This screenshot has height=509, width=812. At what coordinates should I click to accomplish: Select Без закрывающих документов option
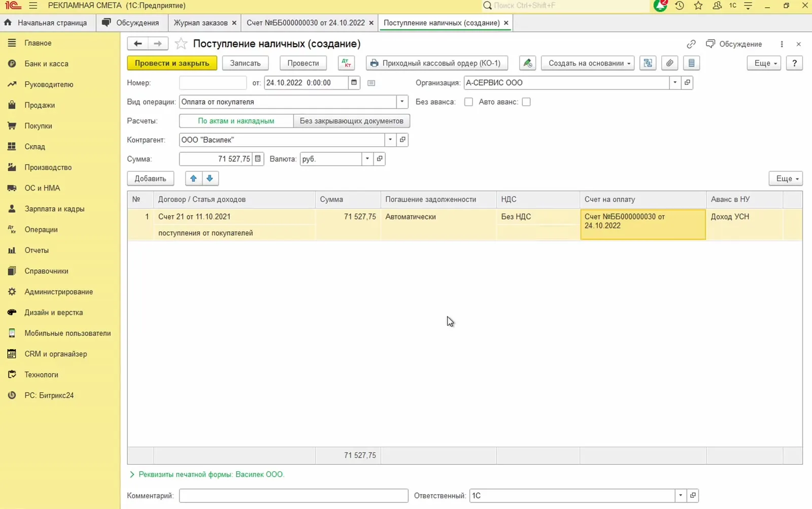(352, 121)
